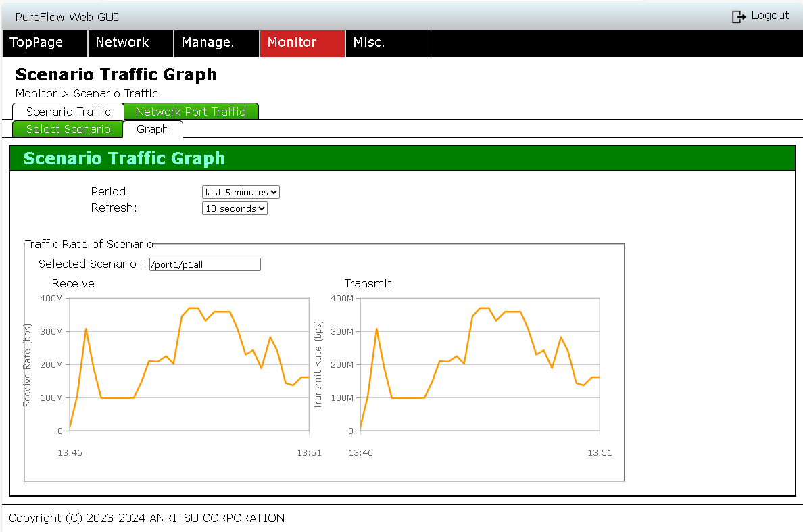Go to the Select Scenario sub-tab

pyautogui.click(x=68, y=129)
